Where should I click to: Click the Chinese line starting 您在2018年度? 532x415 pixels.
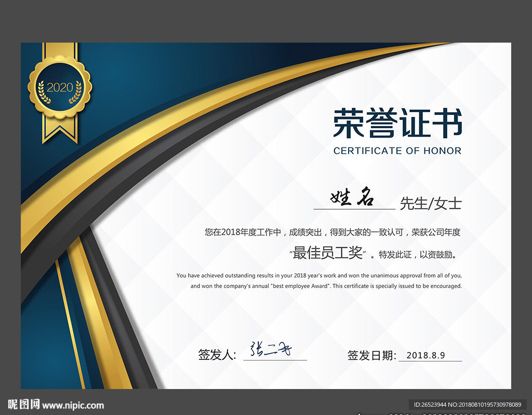pyautogui.click(x=332, y=232)
